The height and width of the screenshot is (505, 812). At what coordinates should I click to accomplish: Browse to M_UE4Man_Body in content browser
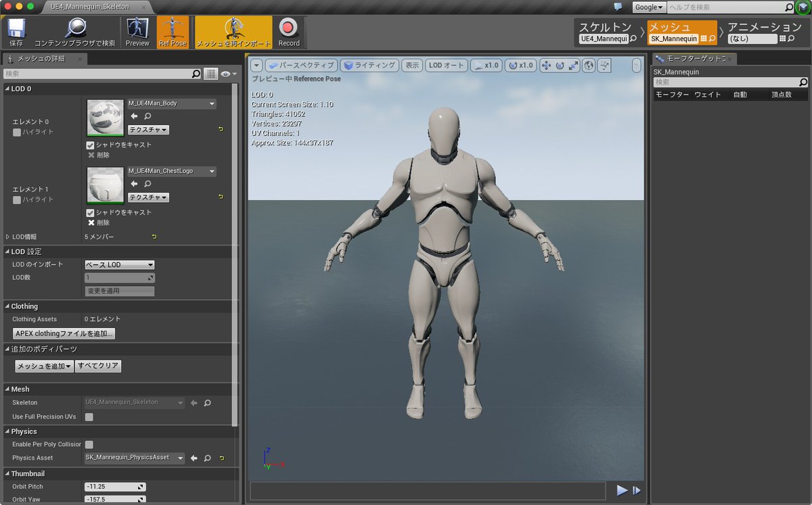click(x=148, y=116)
